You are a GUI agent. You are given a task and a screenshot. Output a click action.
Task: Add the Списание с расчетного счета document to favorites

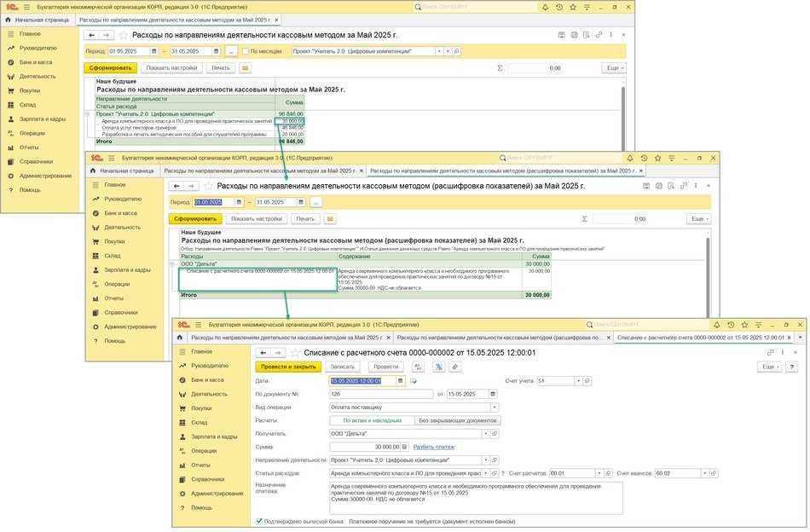294,352
